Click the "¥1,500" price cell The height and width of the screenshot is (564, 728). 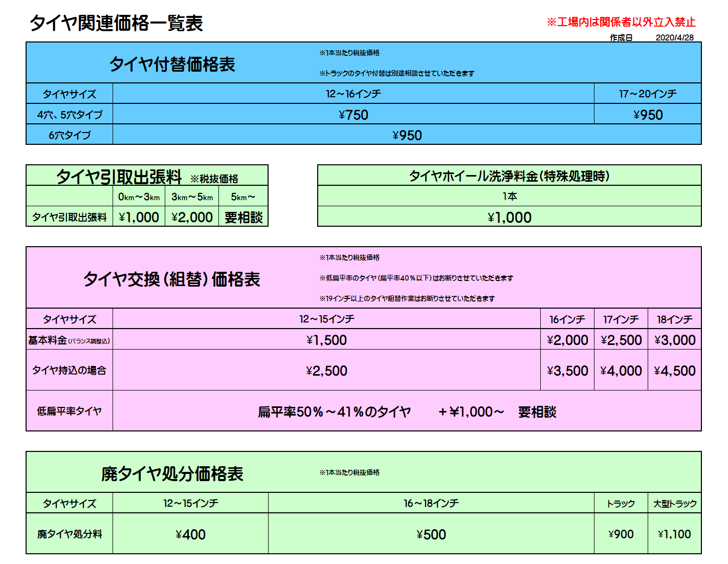[327, 340]
